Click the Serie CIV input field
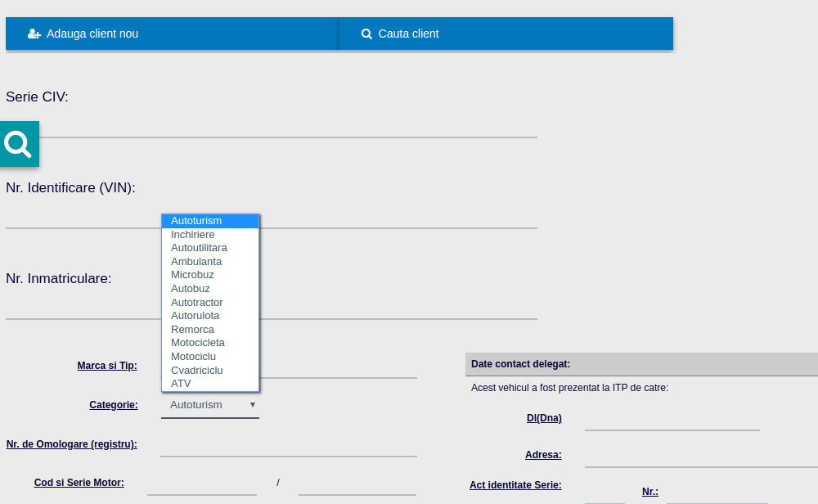The height and width of the screenshot is (504, 818). pyautogui.click(x=288, y=127)
